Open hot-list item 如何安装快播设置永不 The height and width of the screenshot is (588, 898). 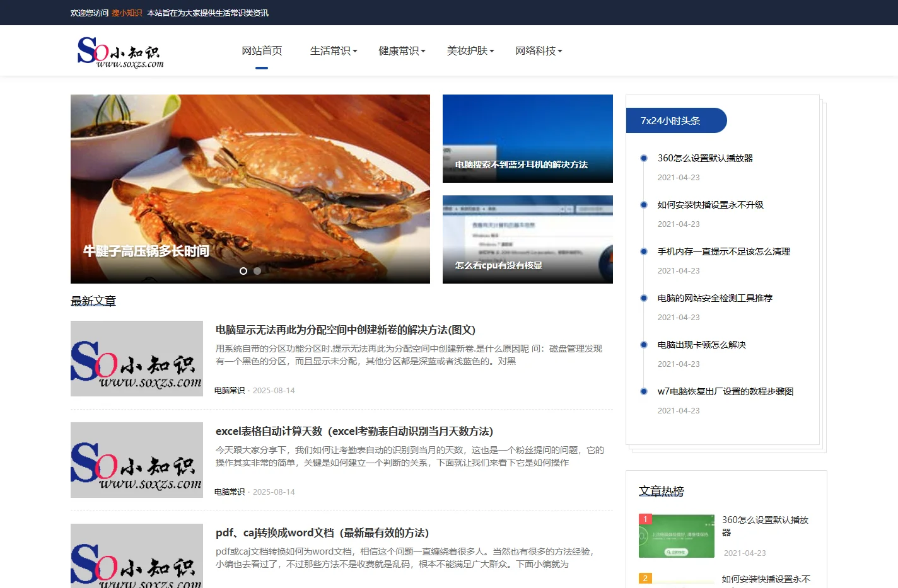click(766, 579)
